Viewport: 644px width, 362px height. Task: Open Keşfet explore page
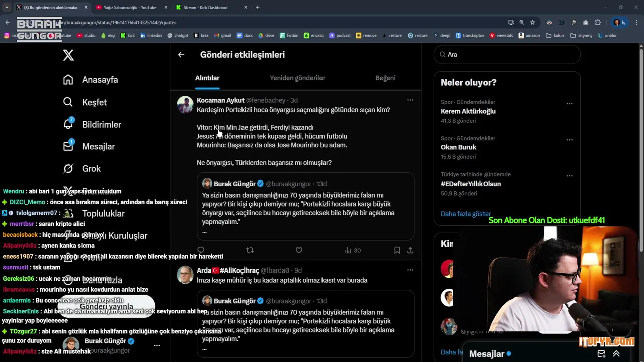pyautogui.click(x=85, y=102)
